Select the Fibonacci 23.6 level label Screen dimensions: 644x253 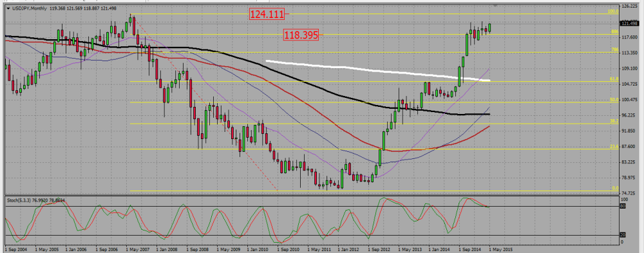click(x=615, y=147)
